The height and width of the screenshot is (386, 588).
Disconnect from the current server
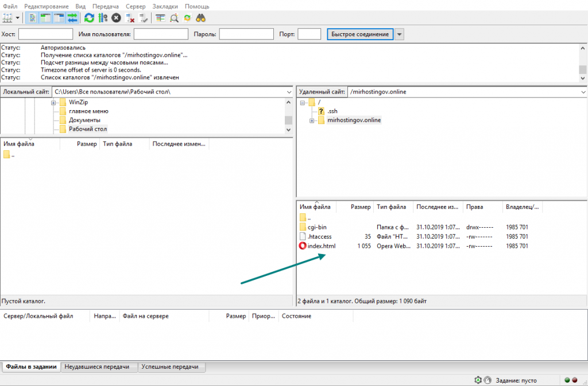pyautogui.click(x=130, y=18)
